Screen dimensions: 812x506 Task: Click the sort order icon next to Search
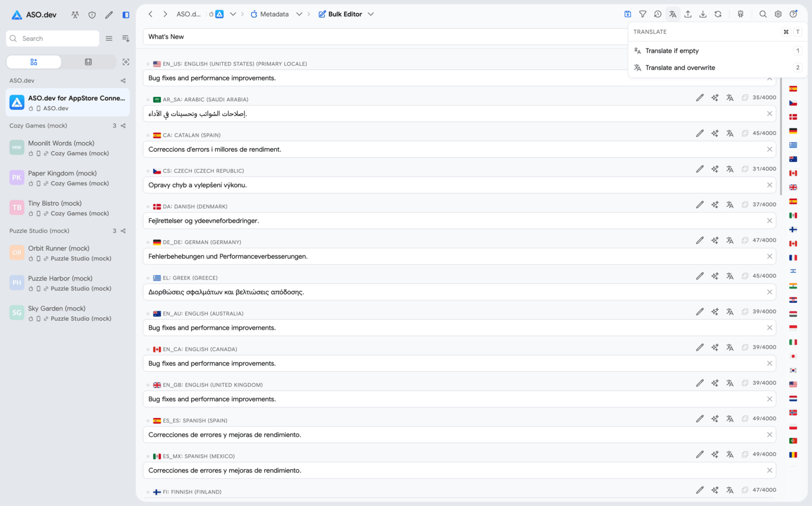click(x=126, y=38)
